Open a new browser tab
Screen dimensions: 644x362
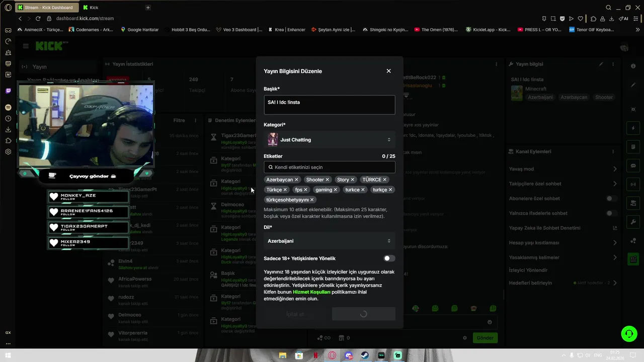[148, 8]
